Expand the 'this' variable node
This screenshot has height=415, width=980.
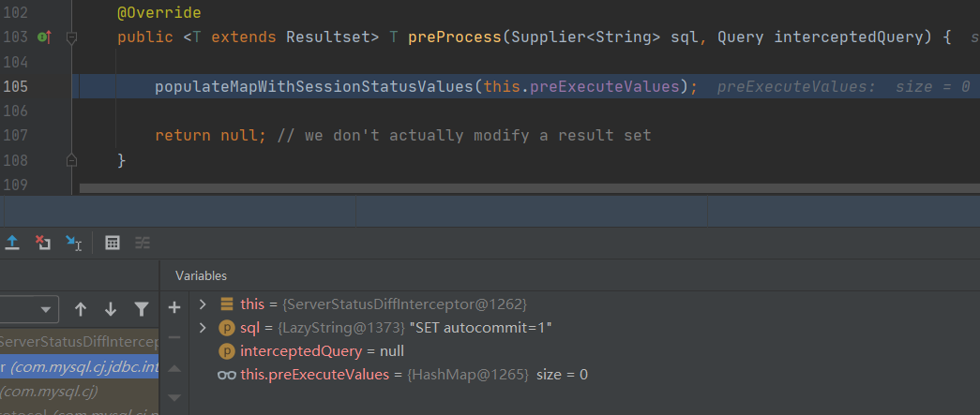[x=203, y=304]
